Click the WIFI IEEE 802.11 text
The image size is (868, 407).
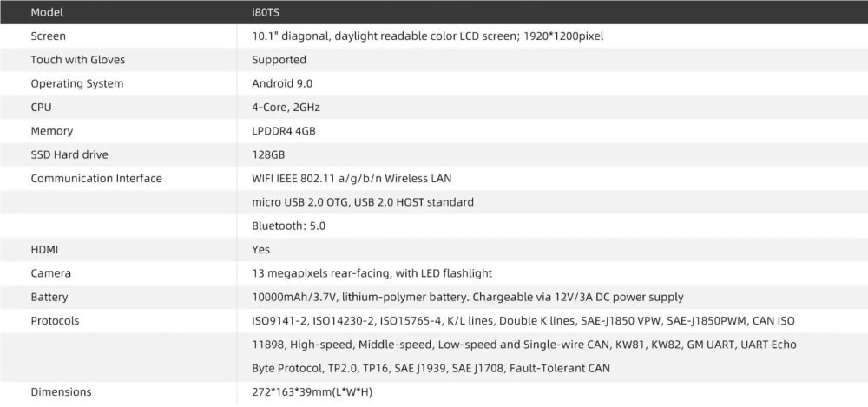coord(352,179)
